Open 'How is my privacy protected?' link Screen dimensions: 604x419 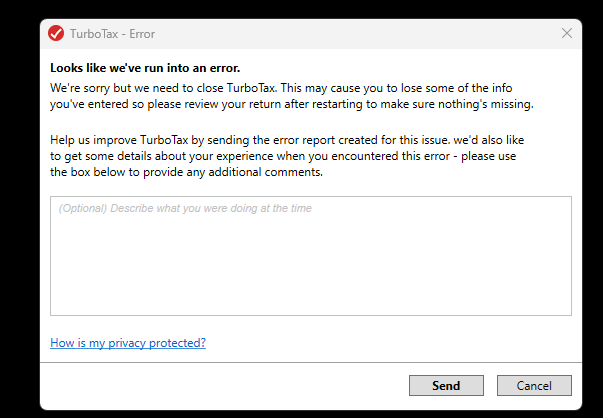click(128, 343)
